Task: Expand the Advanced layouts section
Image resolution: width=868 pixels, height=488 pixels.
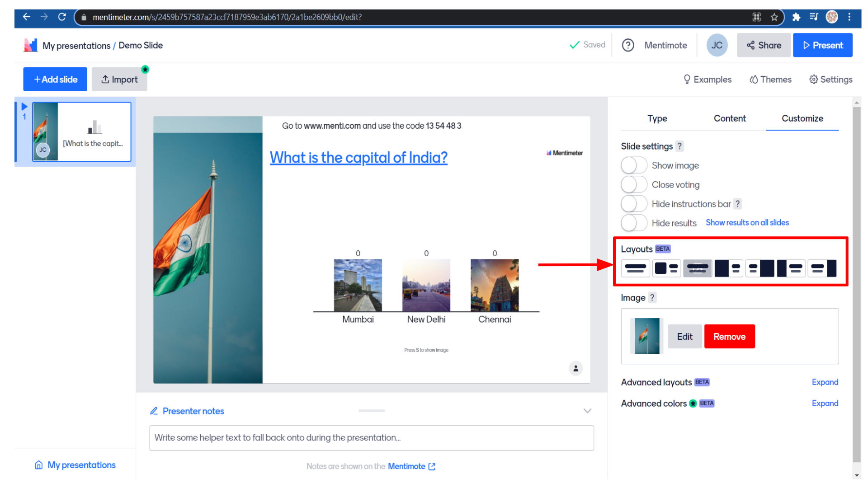Action: point(825,382)
